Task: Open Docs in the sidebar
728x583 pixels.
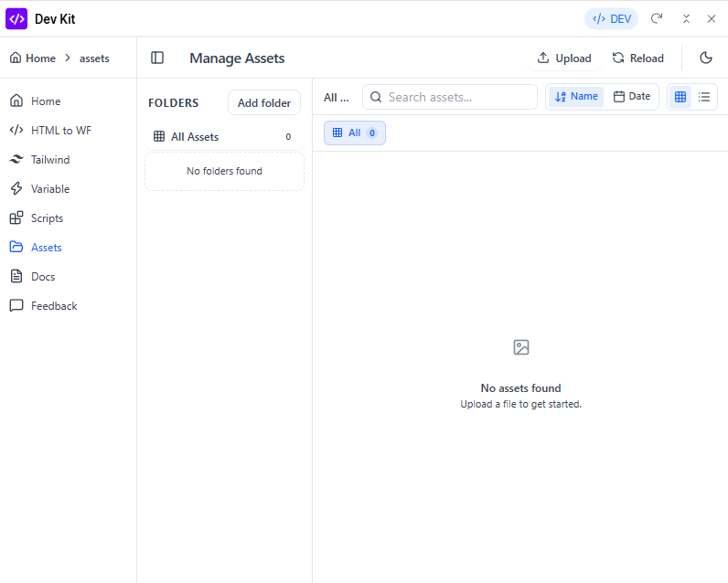Action: (x=33, y=277)
